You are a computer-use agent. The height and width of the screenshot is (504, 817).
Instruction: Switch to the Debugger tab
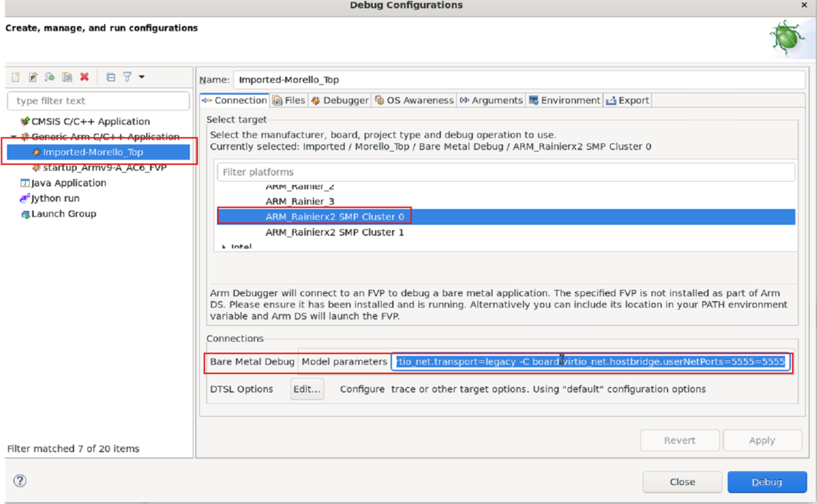pos(340,101)
